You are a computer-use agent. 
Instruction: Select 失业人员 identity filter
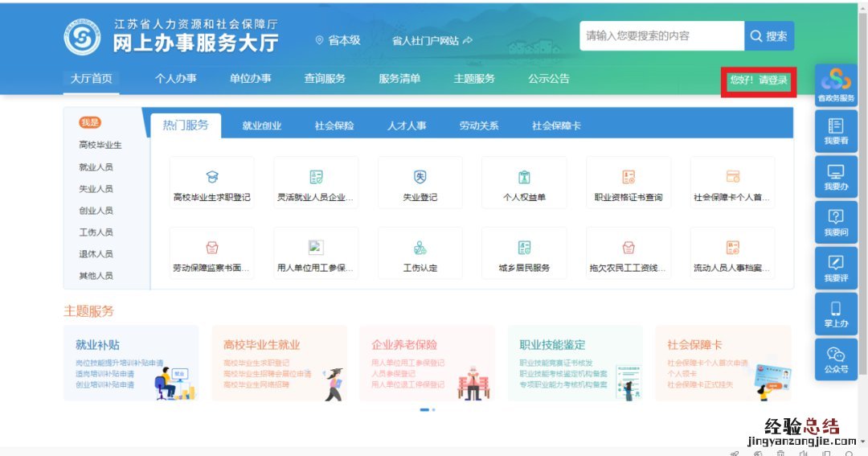coord(96,189)
